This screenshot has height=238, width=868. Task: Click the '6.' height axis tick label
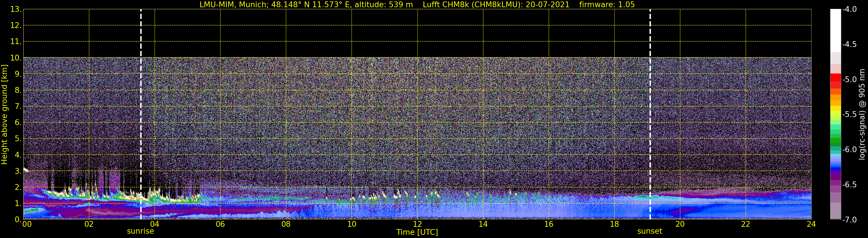tap(18, 123)
